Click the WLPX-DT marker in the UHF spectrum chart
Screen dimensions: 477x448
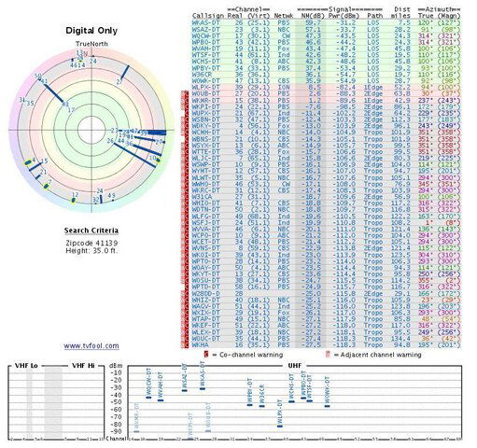[280, 426]
